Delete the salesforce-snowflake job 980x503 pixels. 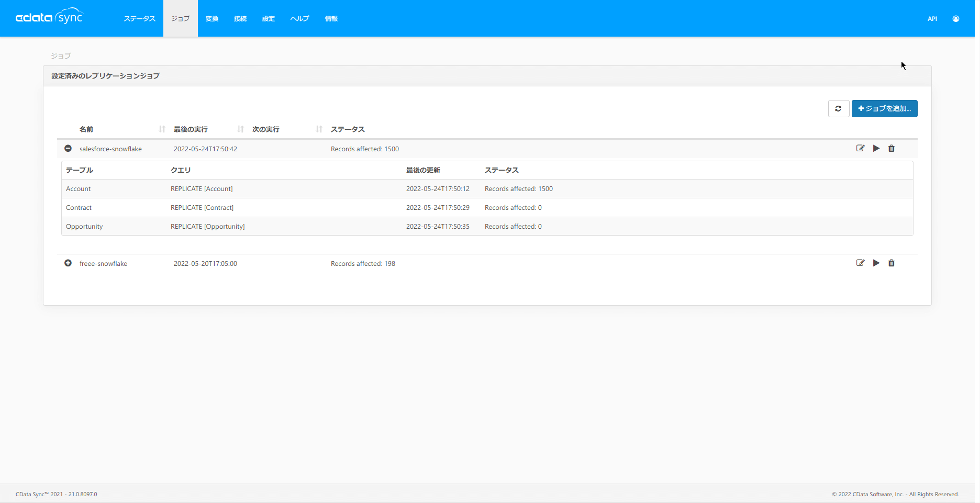892,149
